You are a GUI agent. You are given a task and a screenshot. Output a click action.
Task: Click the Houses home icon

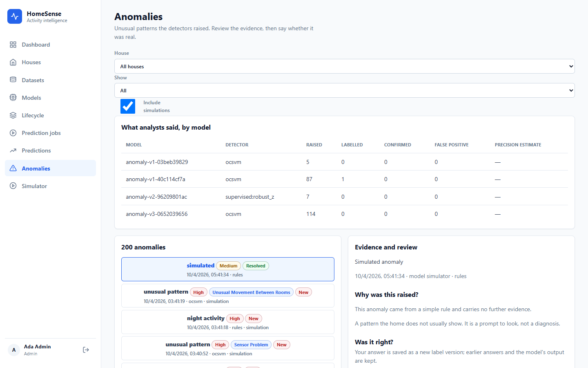13,62
